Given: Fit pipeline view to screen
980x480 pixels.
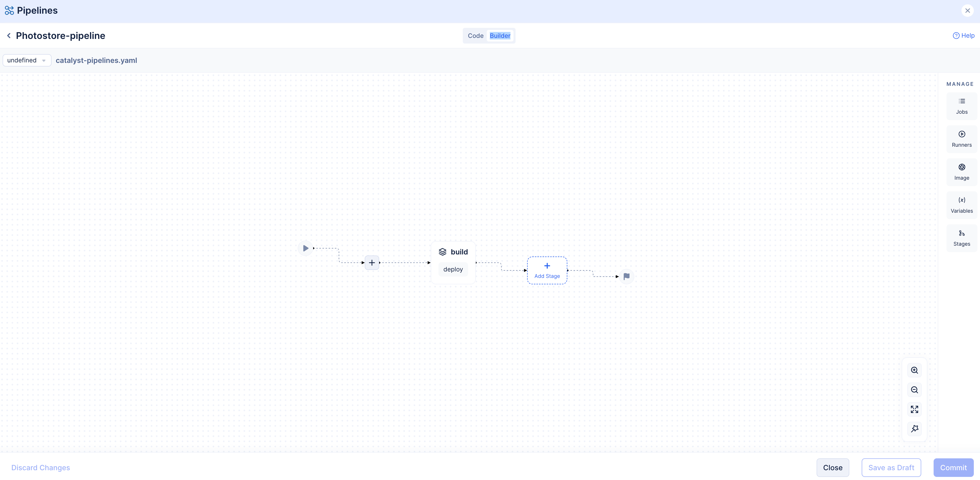Looking at the screenshot, I should click(x=914, y=409).
